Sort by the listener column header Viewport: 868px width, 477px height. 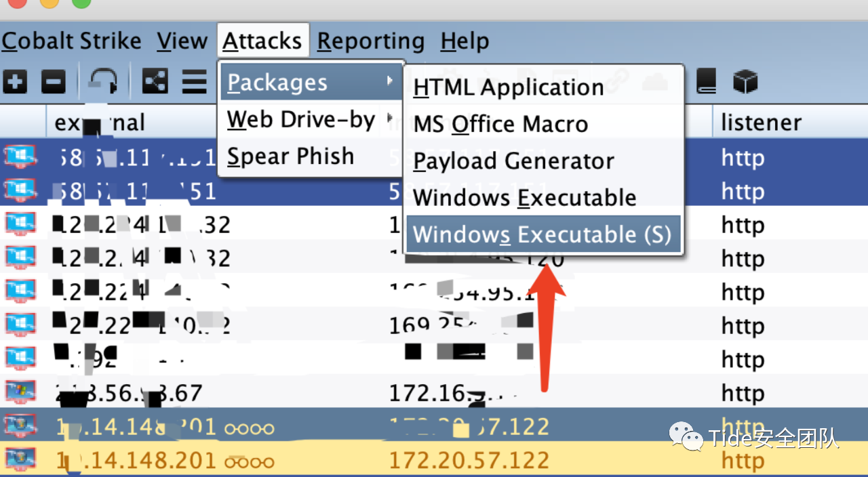[x=761, y=122]
